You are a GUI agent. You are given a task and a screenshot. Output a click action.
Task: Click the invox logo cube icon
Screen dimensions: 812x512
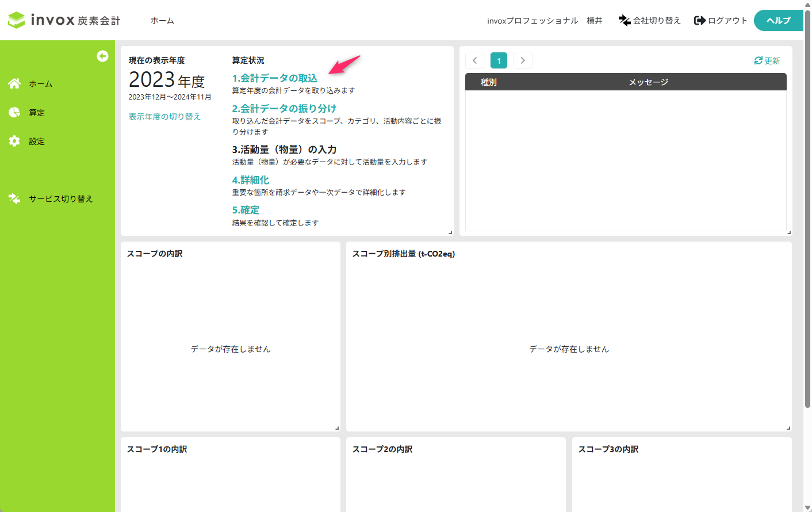[x=17, y=20]
